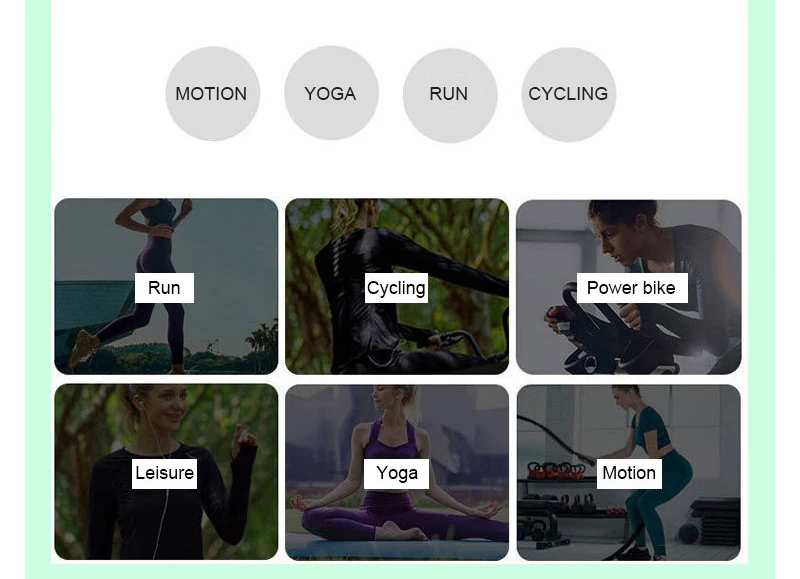This screenshot has width=800, height=579.
Task: Click the white Leisure label
Action: 164,473
